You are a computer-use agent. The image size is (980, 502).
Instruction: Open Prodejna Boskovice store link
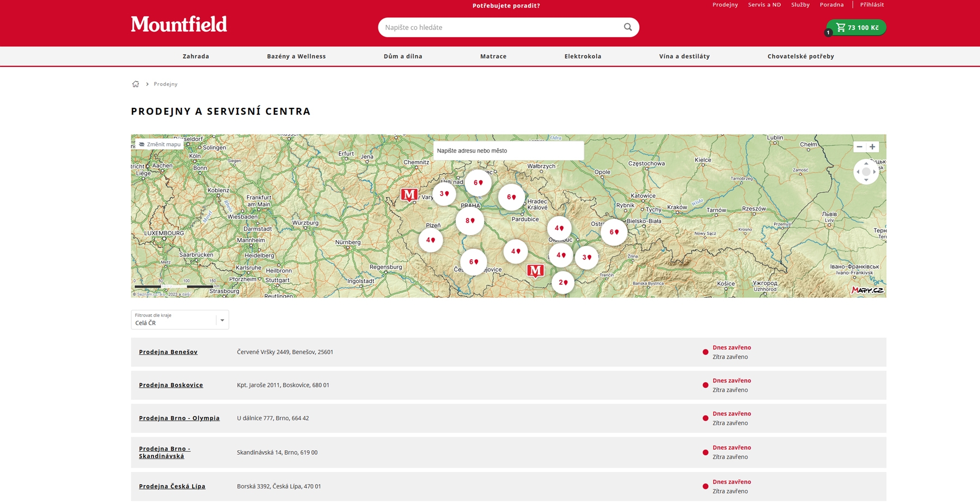coord(171,385)
